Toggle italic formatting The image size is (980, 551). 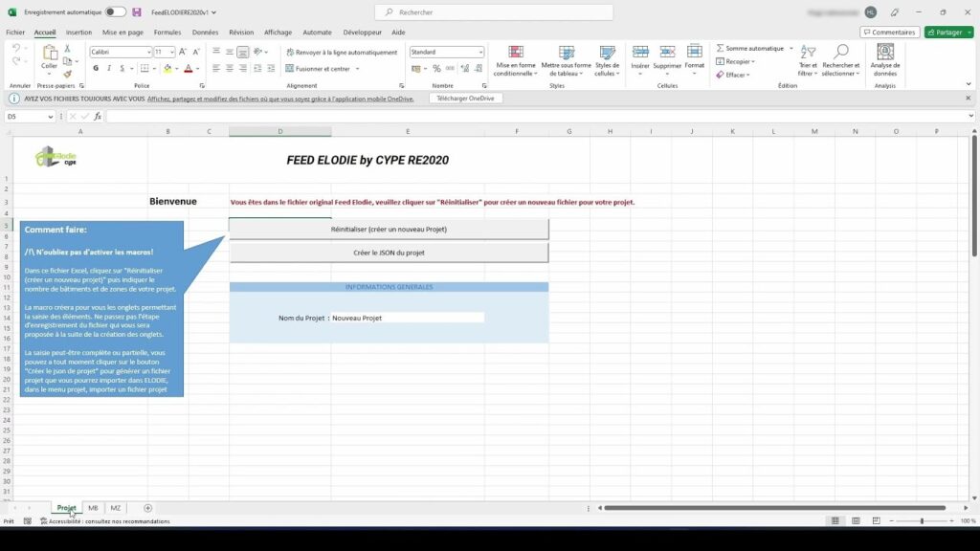109,69
